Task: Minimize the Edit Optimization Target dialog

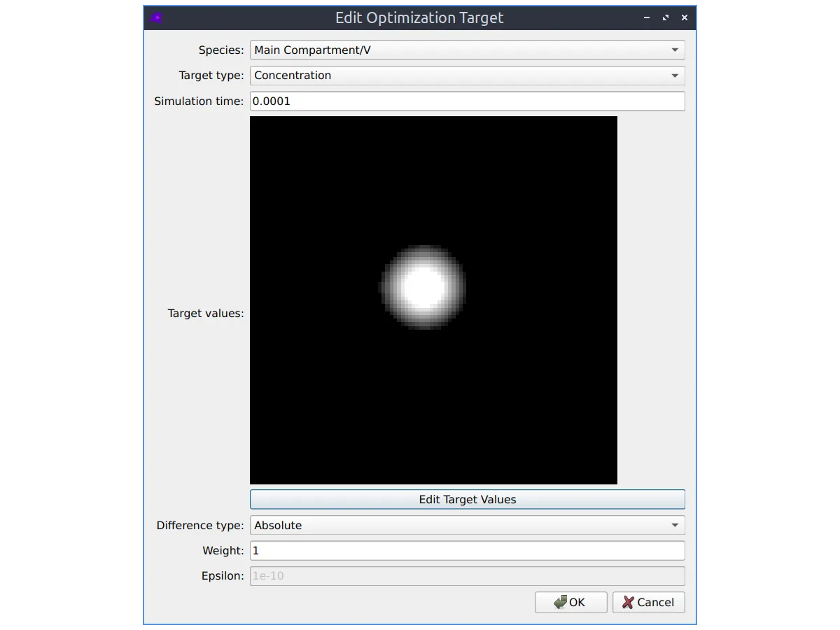Action: point(647,17)
